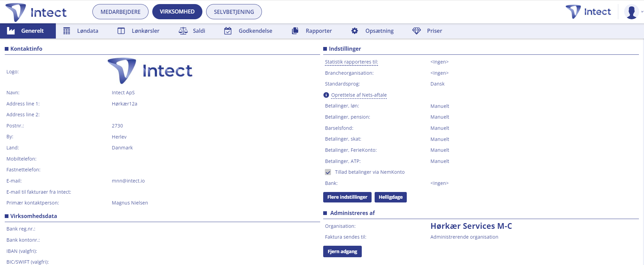
Task: Click the Saldi balance scale icon
Action: [x=183, y=31]
